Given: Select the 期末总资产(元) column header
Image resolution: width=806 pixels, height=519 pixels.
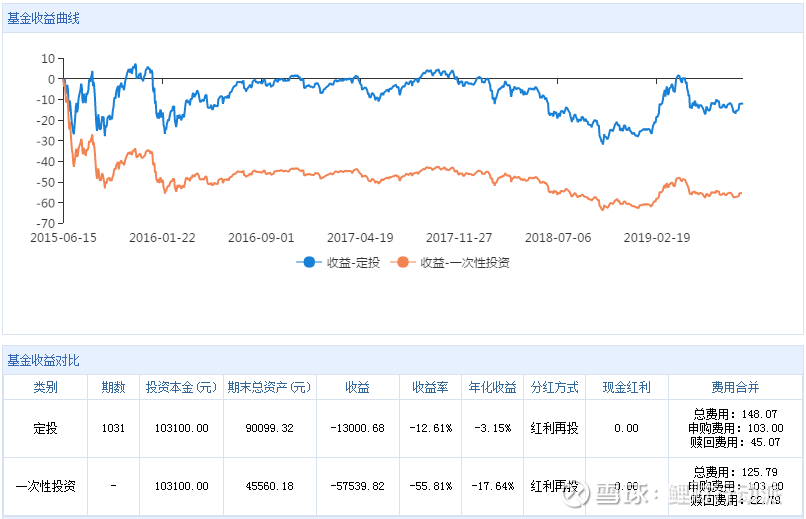Looking at the screenshot, I should (269, 387).
